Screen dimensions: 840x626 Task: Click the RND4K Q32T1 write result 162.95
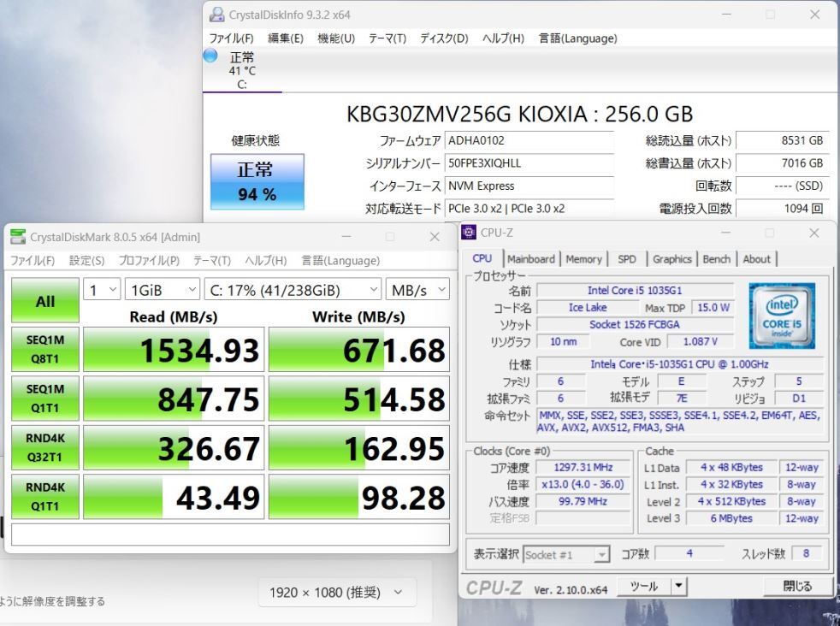tap(359, 447)
